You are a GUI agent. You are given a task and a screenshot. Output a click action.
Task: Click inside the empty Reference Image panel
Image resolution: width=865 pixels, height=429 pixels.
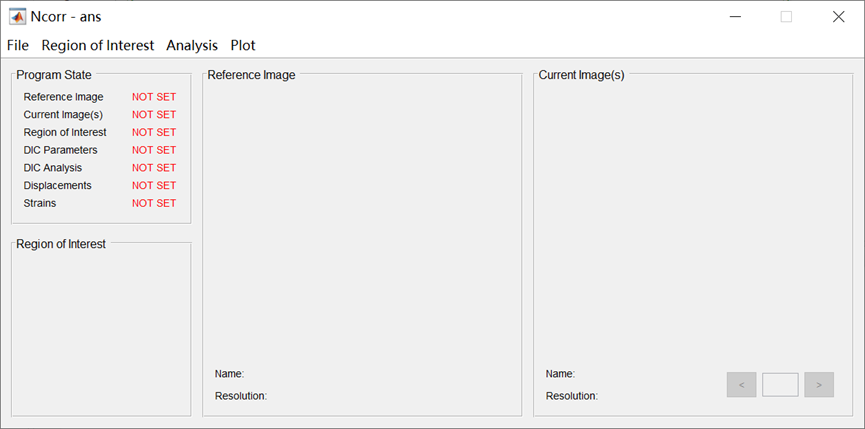pos(362,220)
